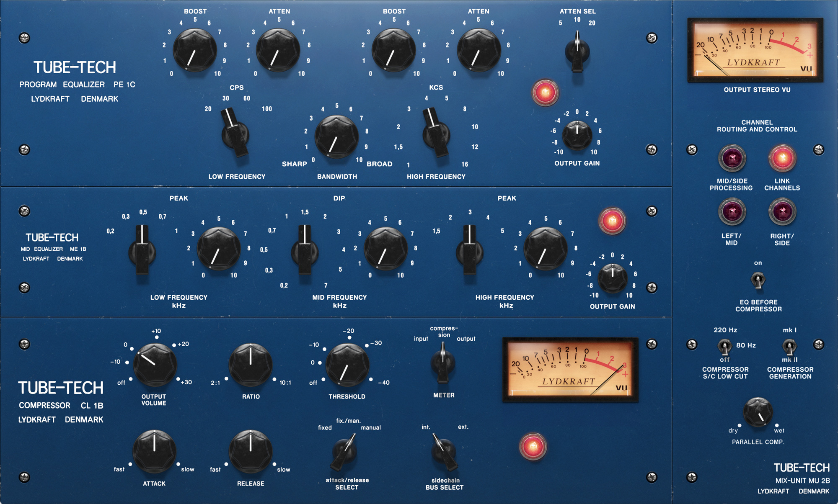Toggle the CL 1B compressor red lamp
The height and width of the screenshot is (504, 838).
533,446
